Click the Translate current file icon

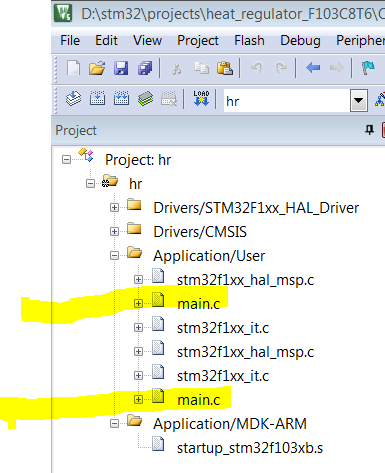coord(73,99)
